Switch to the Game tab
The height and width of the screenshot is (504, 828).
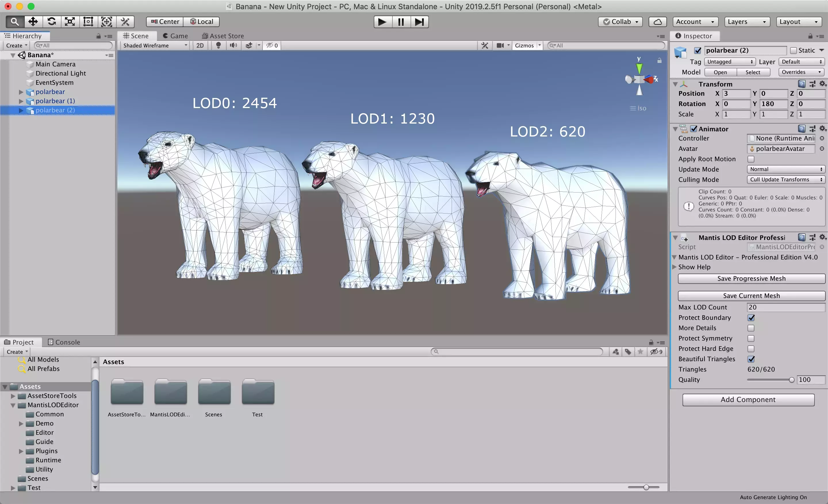coord(175,36)
